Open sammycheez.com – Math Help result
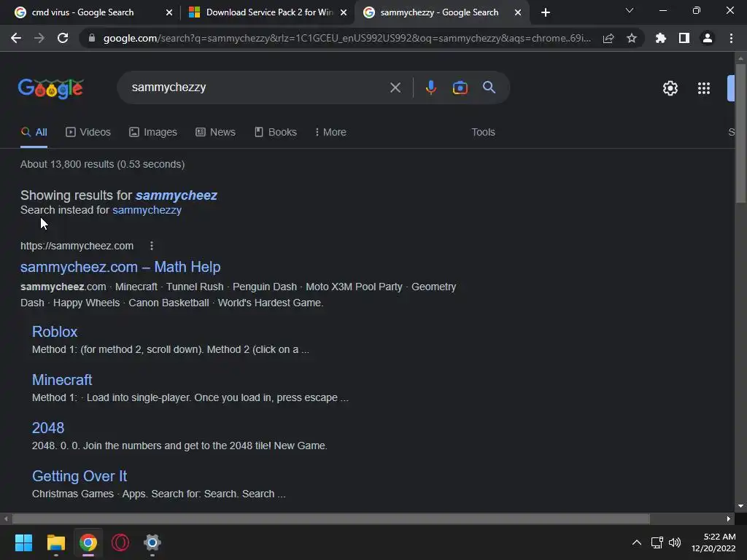This screenshot has height=560, width=747. coord(120,267)
